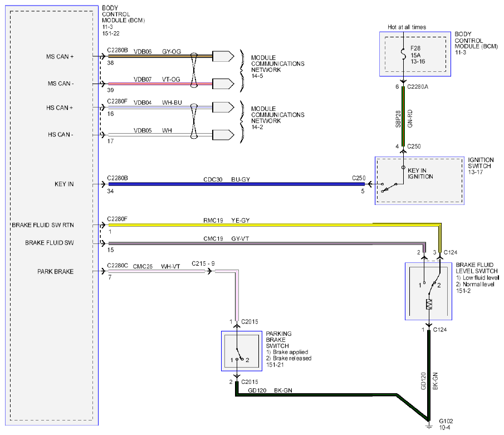This screenshot has height=435, width=504.
Task: Click the Hot at all times note
Action: 407,27
